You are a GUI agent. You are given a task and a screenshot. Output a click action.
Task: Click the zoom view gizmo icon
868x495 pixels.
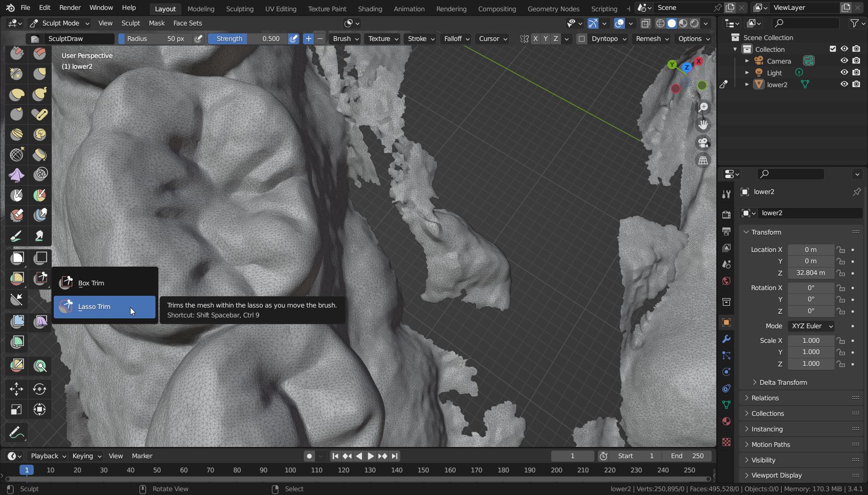[x=703, y=107]
